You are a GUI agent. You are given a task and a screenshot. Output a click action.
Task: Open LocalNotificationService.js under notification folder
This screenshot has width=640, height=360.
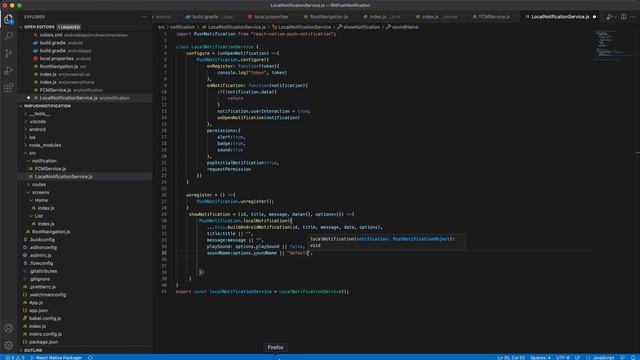(x=63, y=177)
